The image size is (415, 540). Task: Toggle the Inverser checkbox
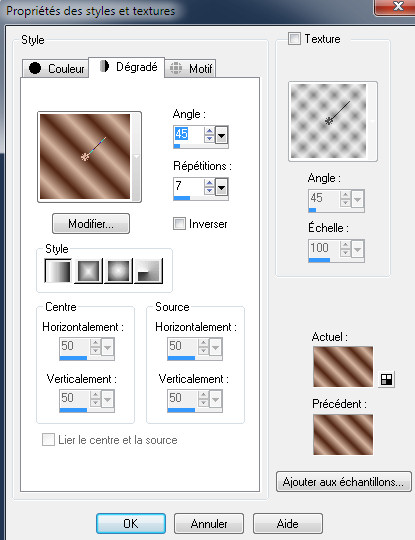click(x=179, y=224)
